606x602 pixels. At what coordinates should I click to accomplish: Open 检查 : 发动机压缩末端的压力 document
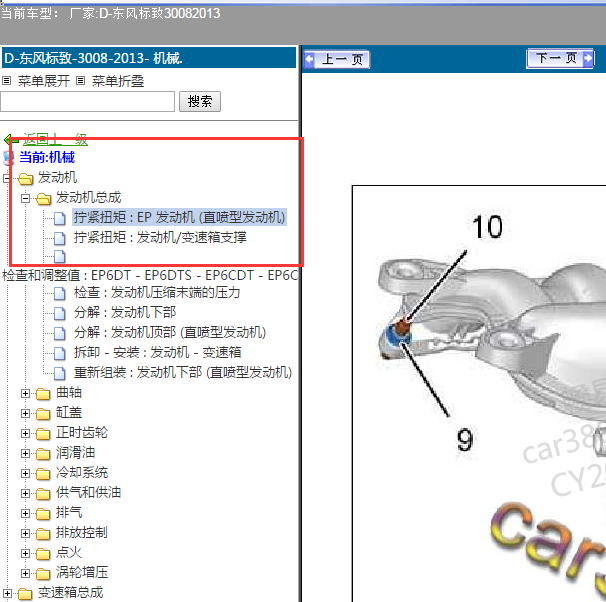point(157,292)
